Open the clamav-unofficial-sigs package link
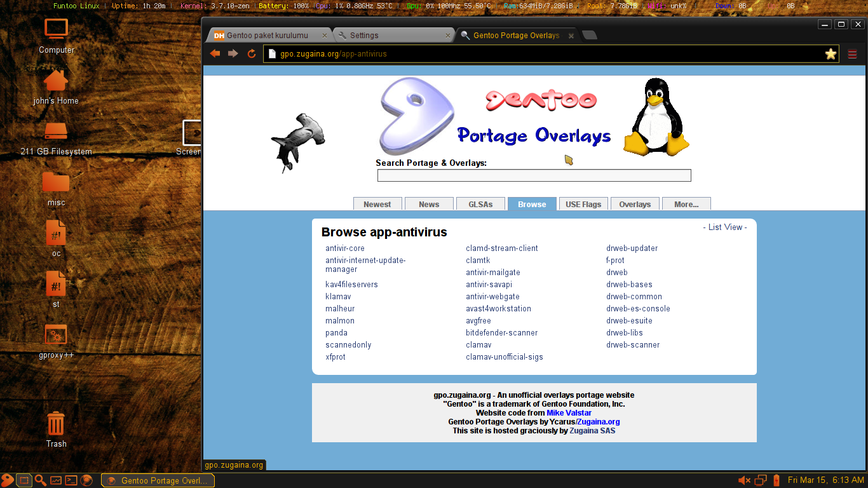Screen dimensions: 868x488 (505, 357)
